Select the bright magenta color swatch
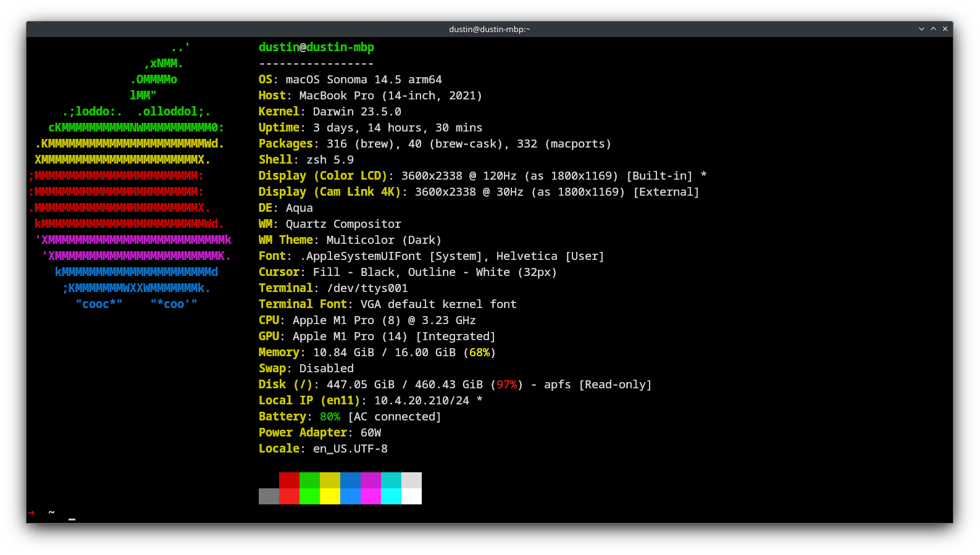980x555 pixels. tap(371, 496)
